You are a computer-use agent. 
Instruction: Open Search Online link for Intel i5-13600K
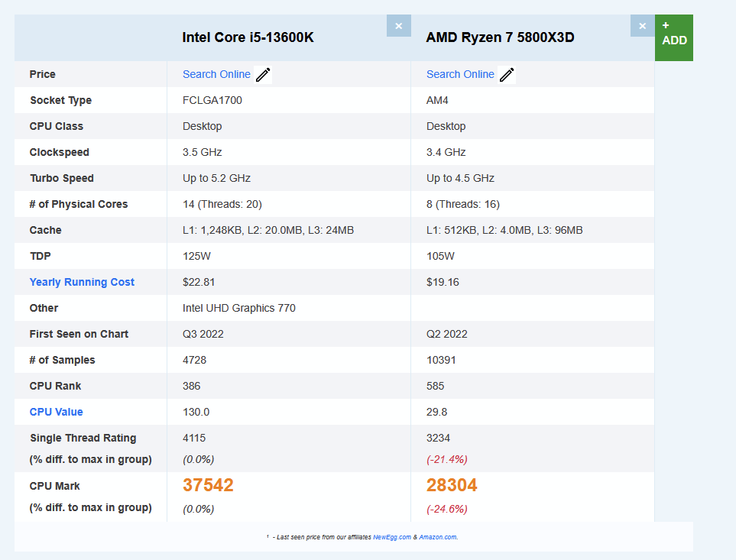pos(216,74)
